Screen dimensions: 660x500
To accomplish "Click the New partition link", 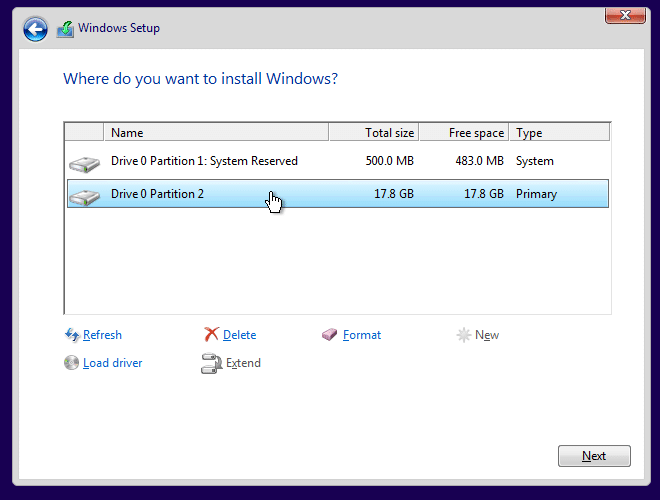I will click(x=487, y=335).
